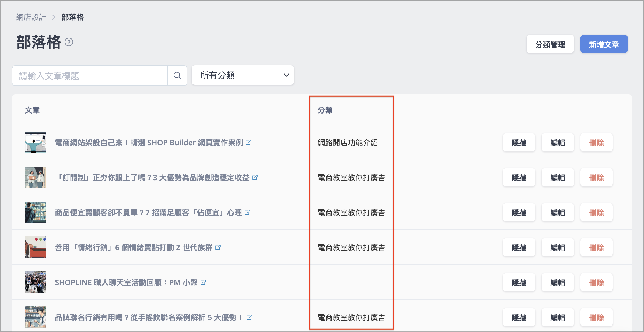
Task: Hide the SHOP Builder article
Action: [519, 143]
